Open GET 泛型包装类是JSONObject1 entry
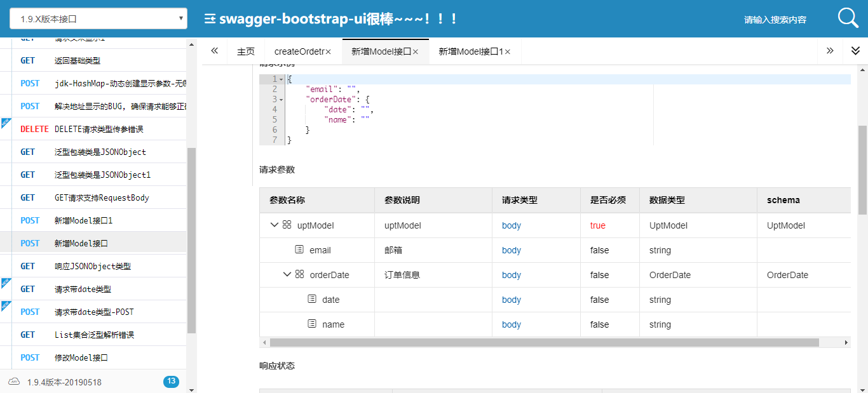This screenshot has width=868, height=393. coord(93,175)
